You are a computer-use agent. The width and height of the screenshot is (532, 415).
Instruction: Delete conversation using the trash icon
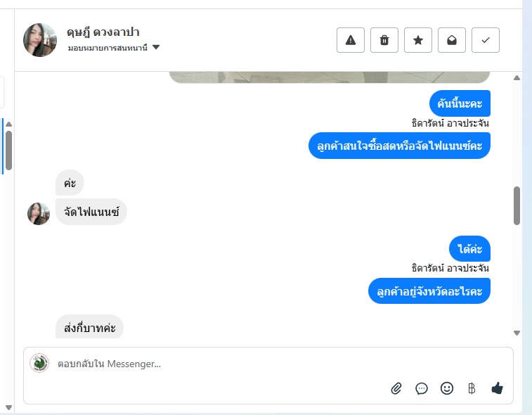point(384,40)
